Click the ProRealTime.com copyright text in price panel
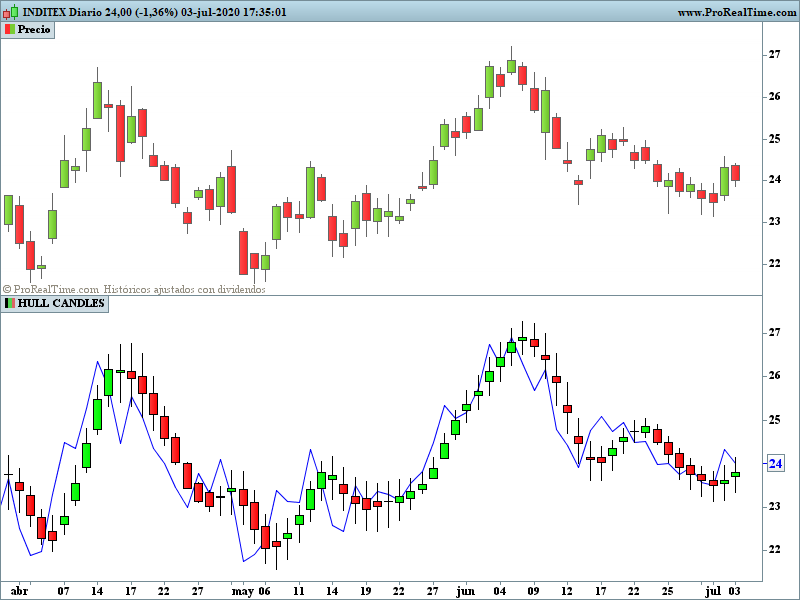The width and height of the screenshot is (800, 600). tap(134, 289)
